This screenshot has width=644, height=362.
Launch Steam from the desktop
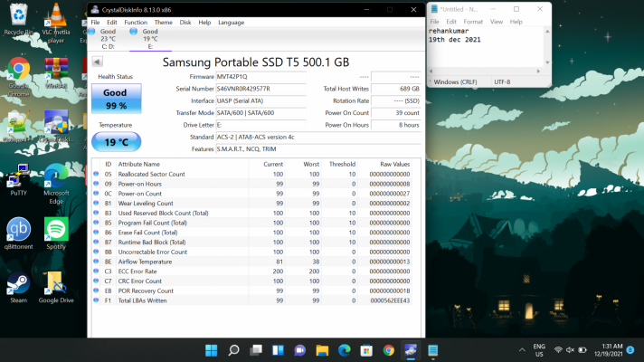tap(18, 287)
